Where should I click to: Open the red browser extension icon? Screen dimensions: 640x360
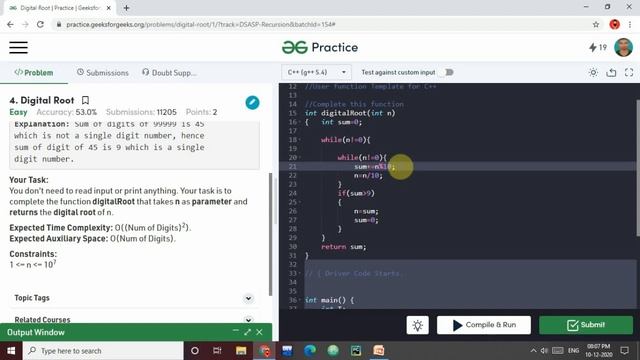[x=614, y=24]
